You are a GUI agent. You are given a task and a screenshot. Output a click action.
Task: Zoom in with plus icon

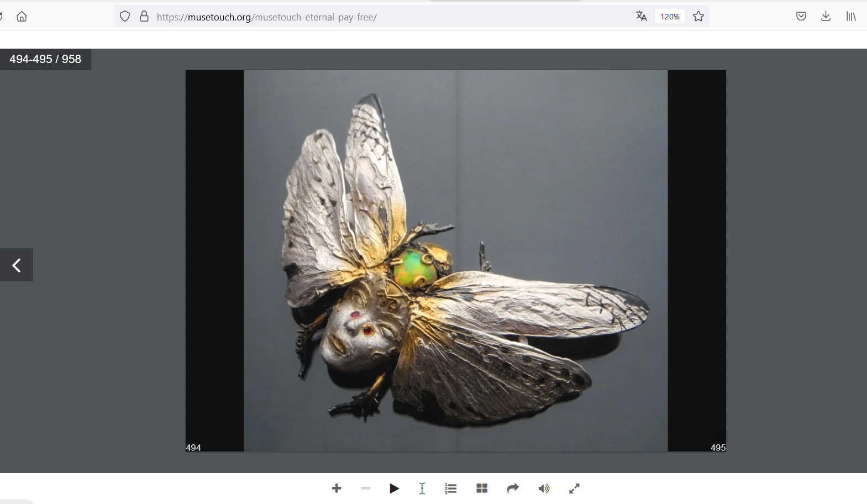337,489
